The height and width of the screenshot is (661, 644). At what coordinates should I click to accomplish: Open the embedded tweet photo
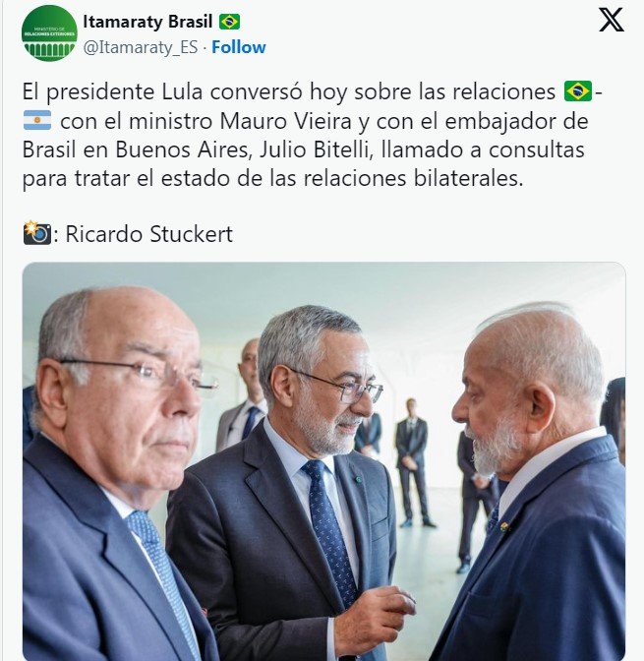coord(323,461)
